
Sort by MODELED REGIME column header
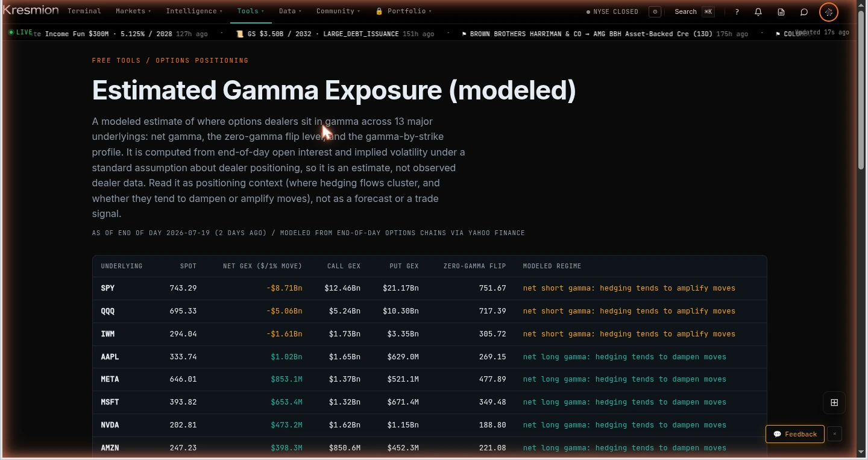pyautogui.click(x=552, y=266)
